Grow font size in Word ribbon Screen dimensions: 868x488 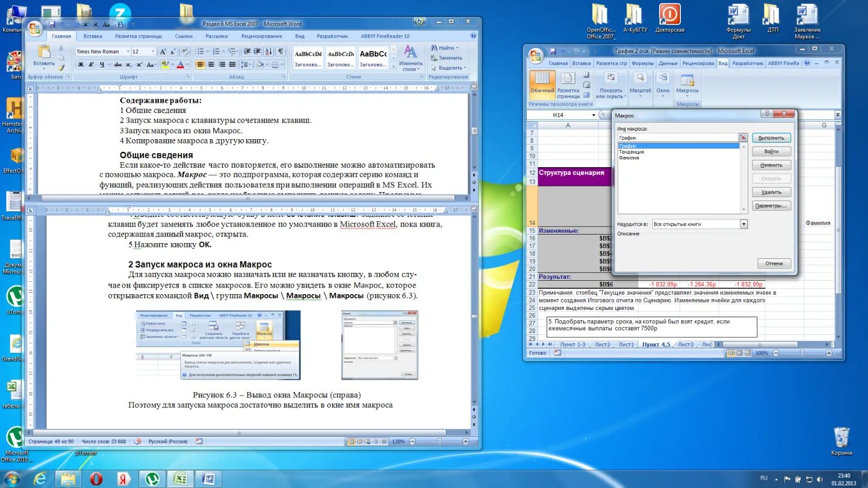click(x=163, y=52)
